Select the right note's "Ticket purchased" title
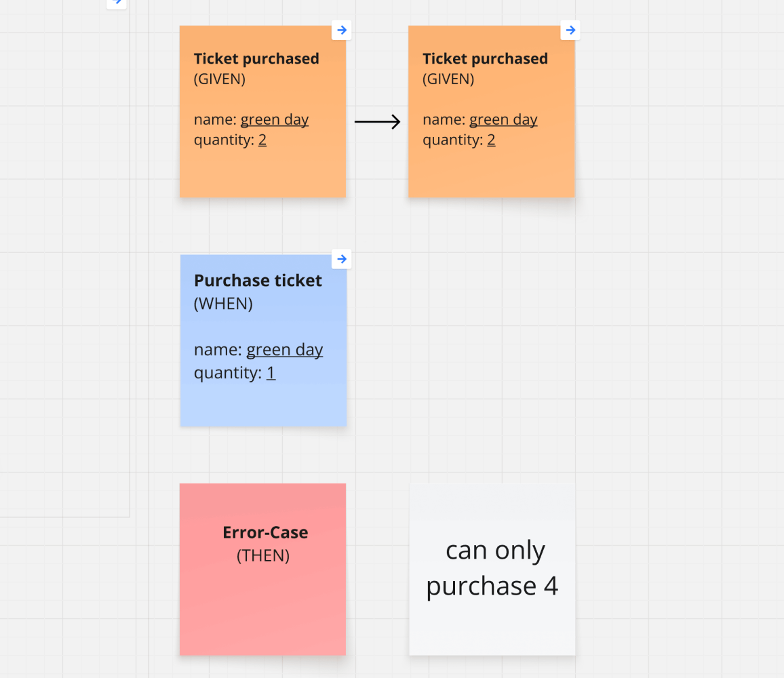This screenshot has height=678, width=784. [x=485, y=59]
